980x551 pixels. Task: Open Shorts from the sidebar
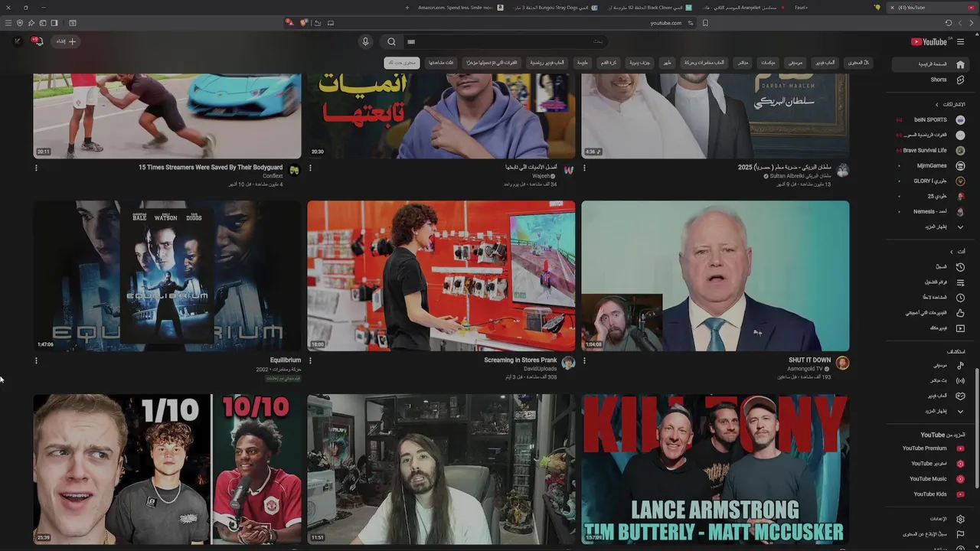pos(929,80)
